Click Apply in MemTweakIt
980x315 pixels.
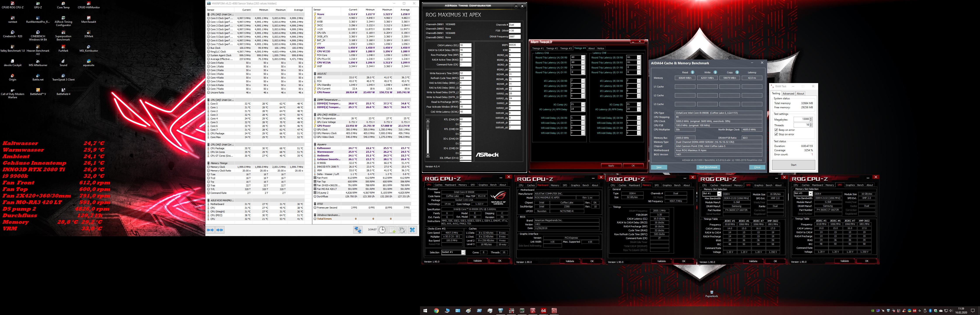pyautogui.click(x=611, y=166)
